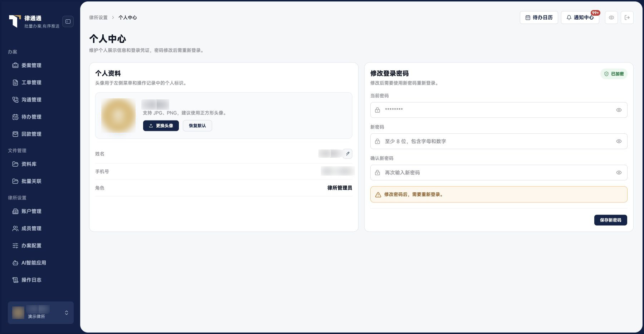644x334 pixels.
Task: Click the 保存新密码 button
Action: pyautogui.click(x=611, y=220)
